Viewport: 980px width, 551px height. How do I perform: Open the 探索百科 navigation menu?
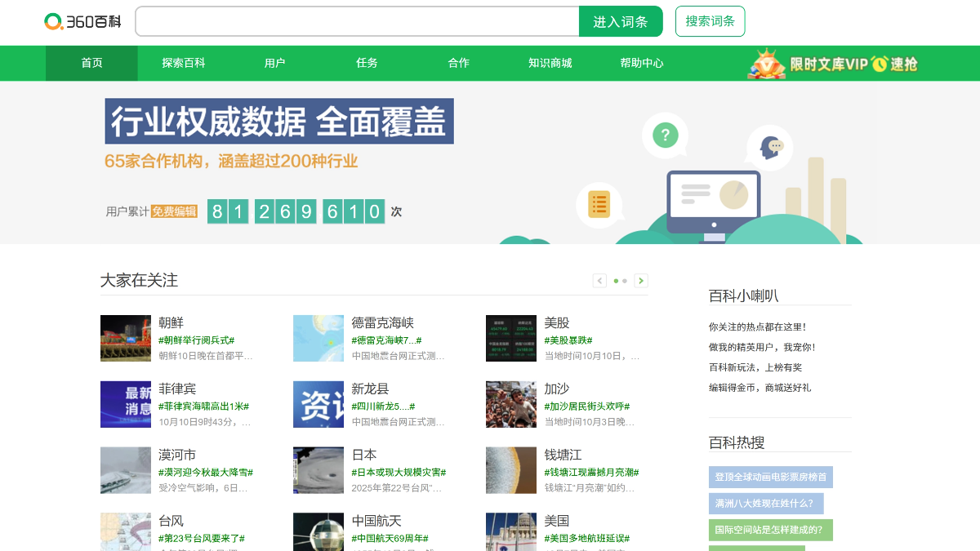(183, 63)
